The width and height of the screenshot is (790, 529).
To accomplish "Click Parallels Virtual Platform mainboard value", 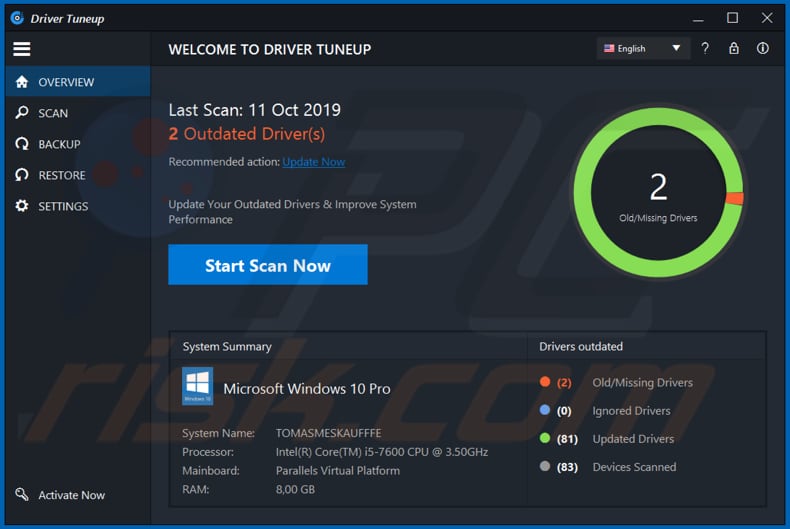I will (338, 471).
